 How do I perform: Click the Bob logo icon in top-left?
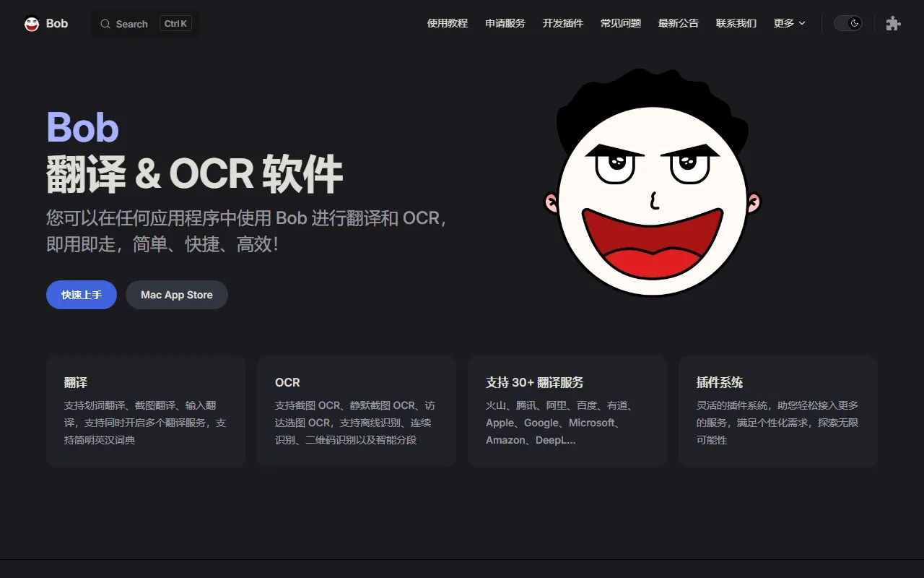[32, 23]
